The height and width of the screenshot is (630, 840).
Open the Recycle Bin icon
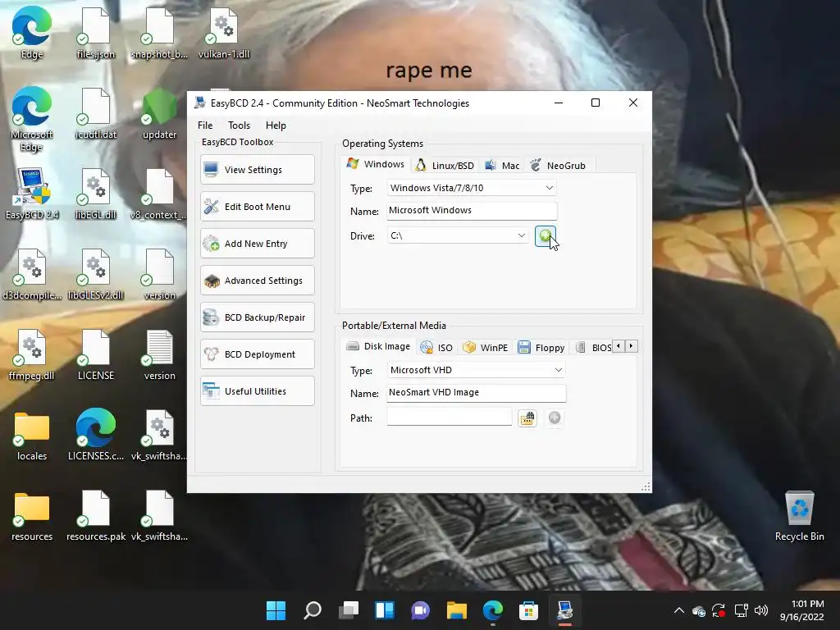coord(799,515)
